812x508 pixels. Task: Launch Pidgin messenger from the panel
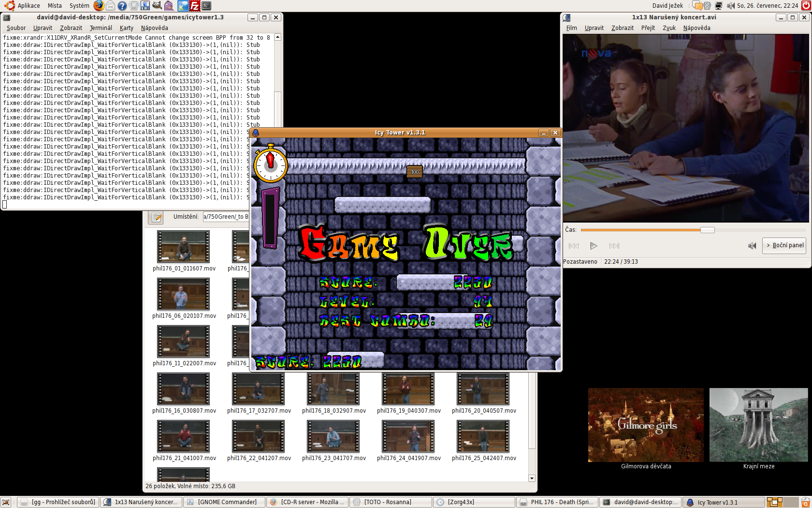click(169, 6)
